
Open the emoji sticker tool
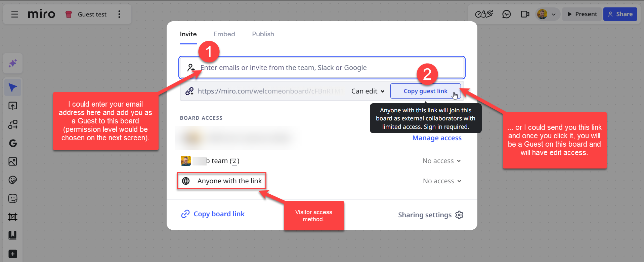click(x=13, y=198)
